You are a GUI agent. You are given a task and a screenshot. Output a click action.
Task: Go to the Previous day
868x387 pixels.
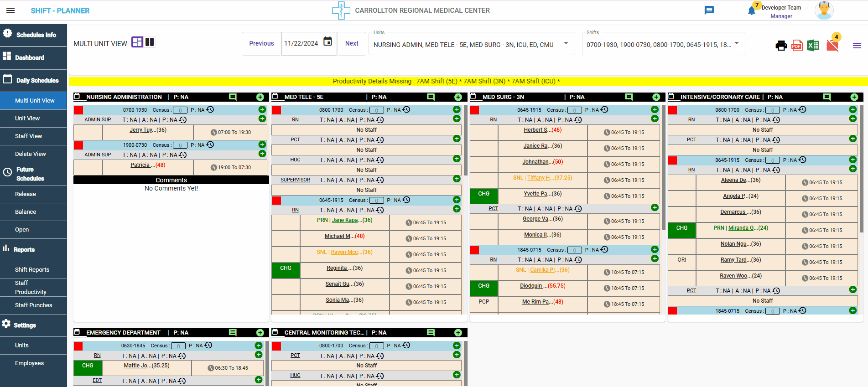[x=261, y=43]
